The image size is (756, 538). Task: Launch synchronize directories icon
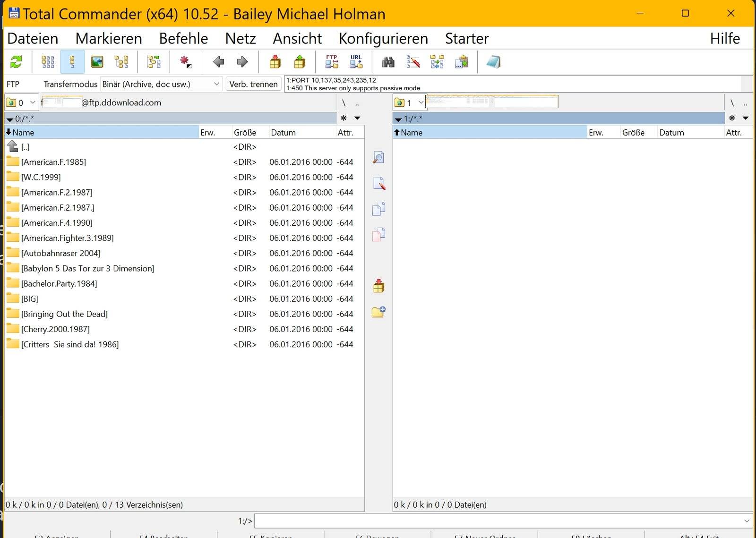pos(437,62)
